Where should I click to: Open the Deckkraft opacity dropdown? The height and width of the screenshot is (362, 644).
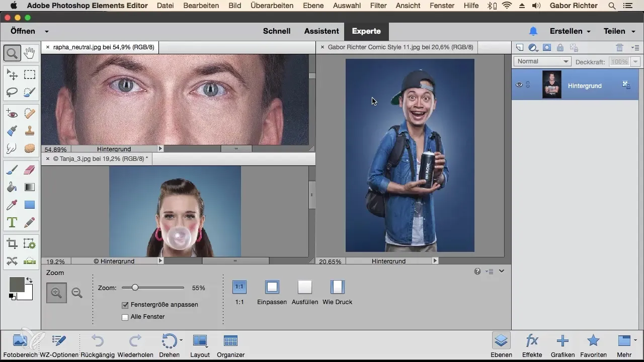pos(635,61)
